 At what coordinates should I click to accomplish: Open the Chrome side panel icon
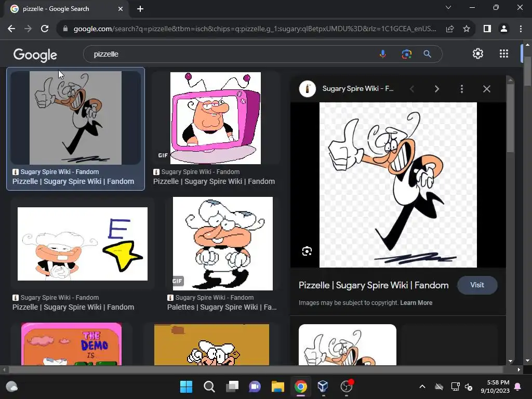(x=487, y=29)
